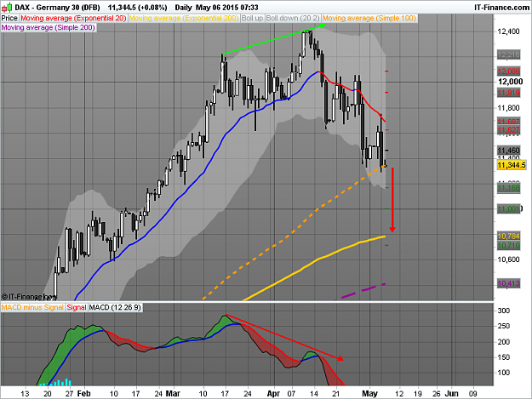Click the 12,086 red price tag

pos(508,71)
